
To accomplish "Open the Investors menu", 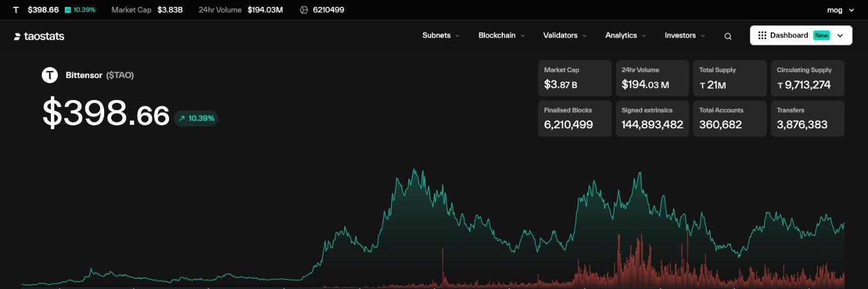I will (x=685, y=35).
